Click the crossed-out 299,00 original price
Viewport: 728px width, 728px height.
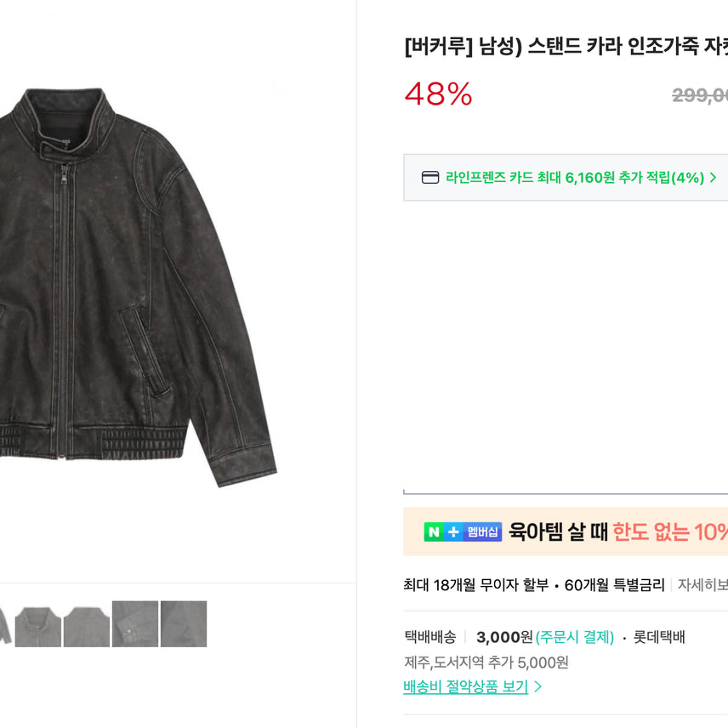coord(699,95)
